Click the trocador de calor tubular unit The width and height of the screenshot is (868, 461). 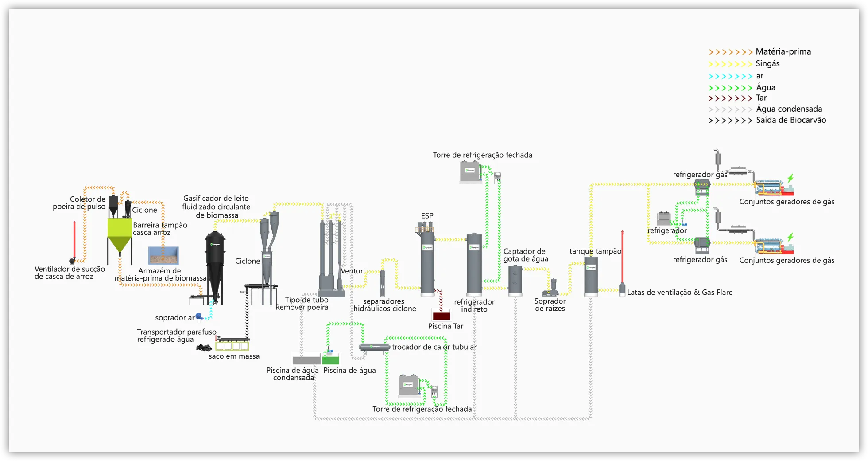click(x=374, y=347)
